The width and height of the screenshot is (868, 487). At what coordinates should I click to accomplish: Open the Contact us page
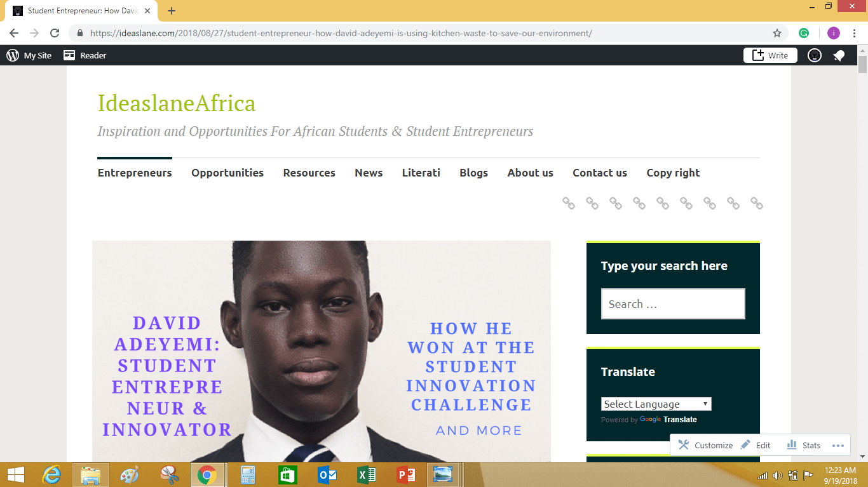click(x=600, y=173)
